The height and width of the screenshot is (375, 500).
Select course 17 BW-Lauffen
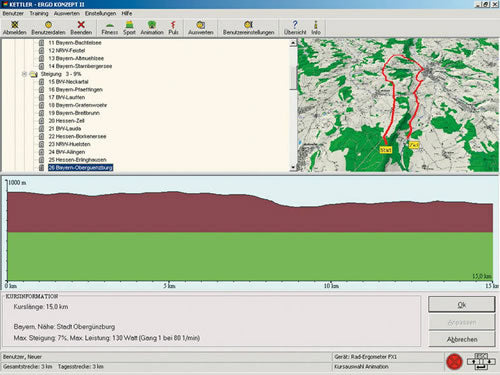click(67, 97)
